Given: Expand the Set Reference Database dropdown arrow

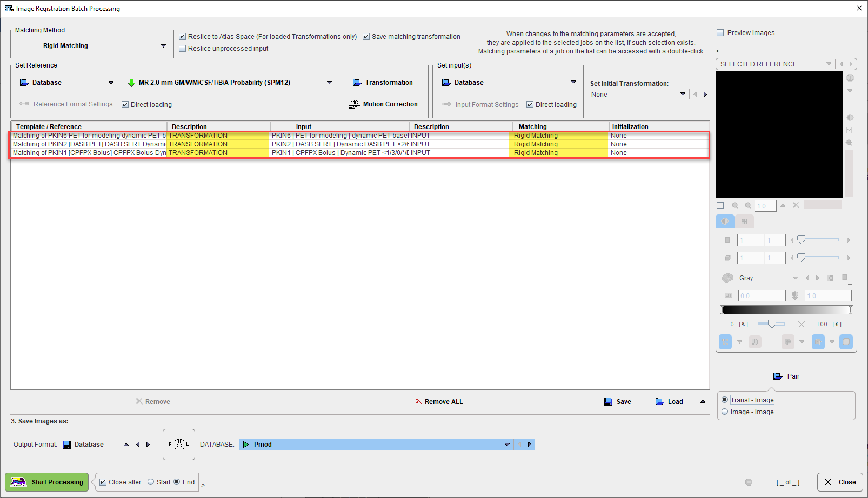Looking at the screenshot, I should pyautogui.click(x=111, y=83).
